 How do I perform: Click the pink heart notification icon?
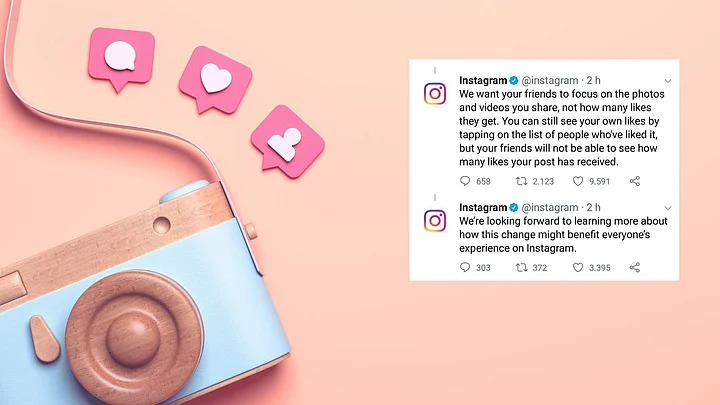215,79
